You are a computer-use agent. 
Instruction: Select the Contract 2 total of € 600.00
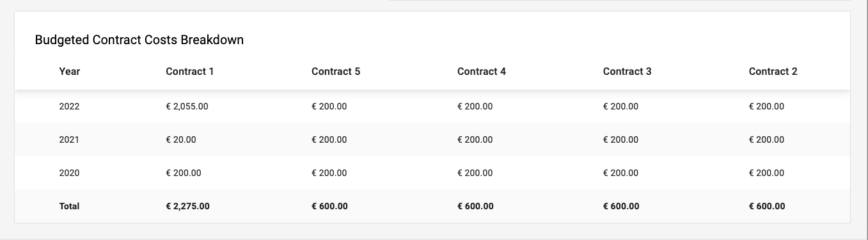[767, 206]
